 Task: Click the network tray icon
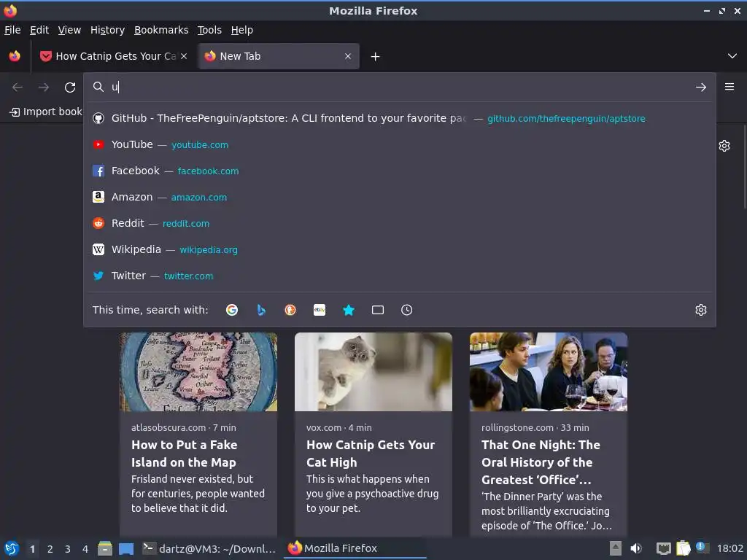(664, 548)
